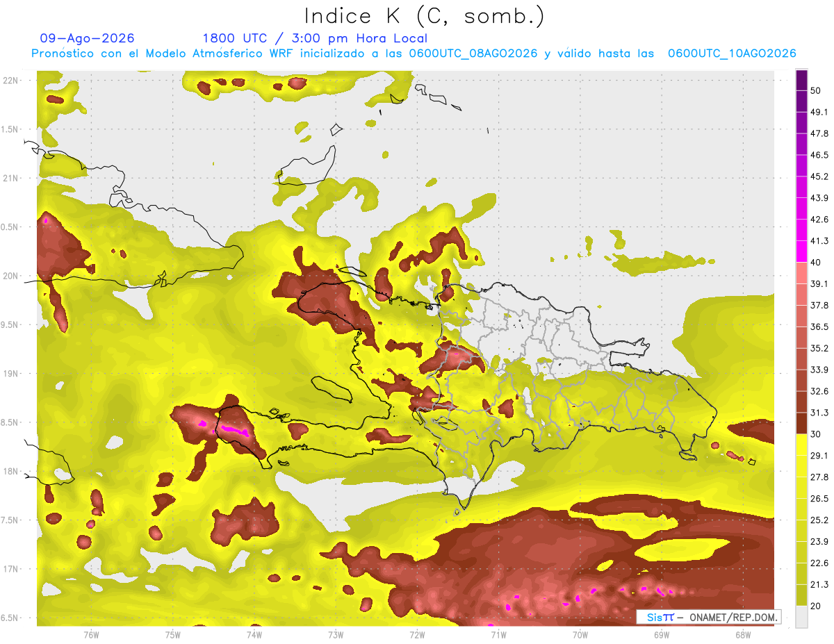
Task: Click the "37.8" color scale label
Action: [819, 306]
